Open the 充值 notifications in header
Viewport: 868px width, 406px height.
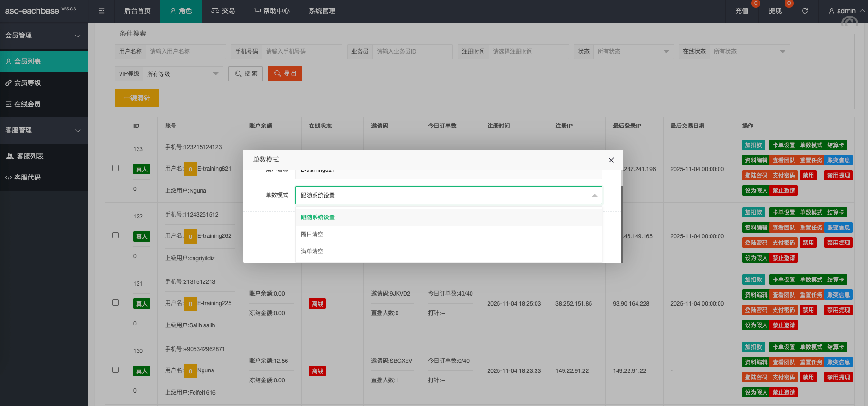coord(742,11)
